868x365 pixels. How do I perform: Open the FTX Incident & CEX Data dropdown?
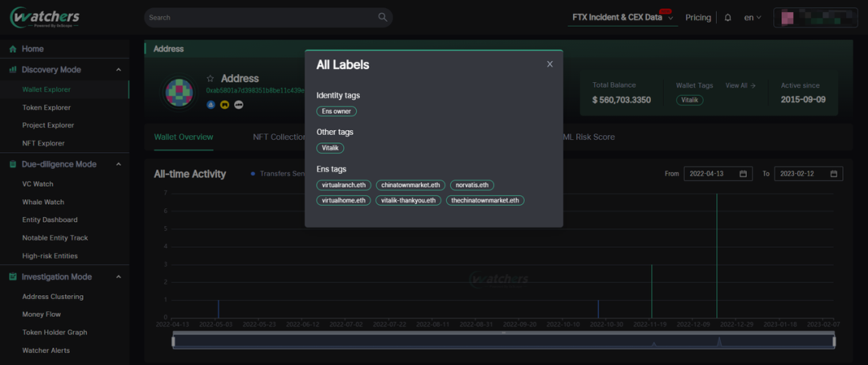pos(623,17)
